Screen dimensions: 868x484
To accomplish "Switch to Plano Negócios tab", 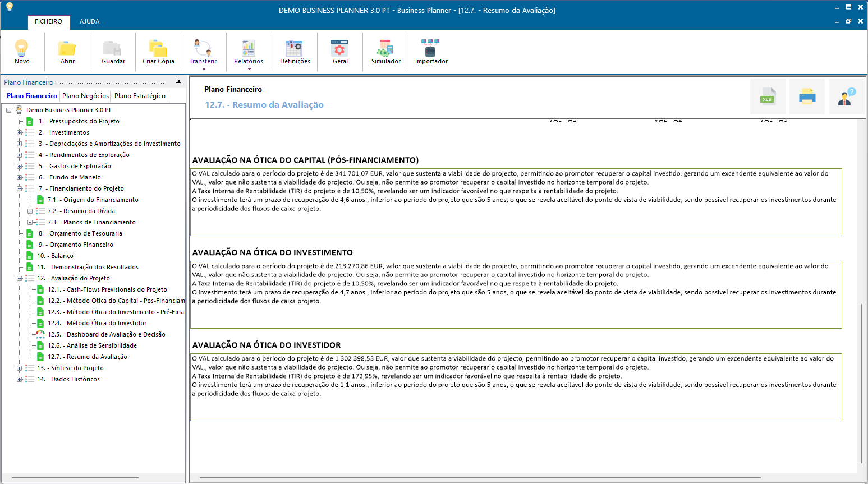I will point(85,96).
